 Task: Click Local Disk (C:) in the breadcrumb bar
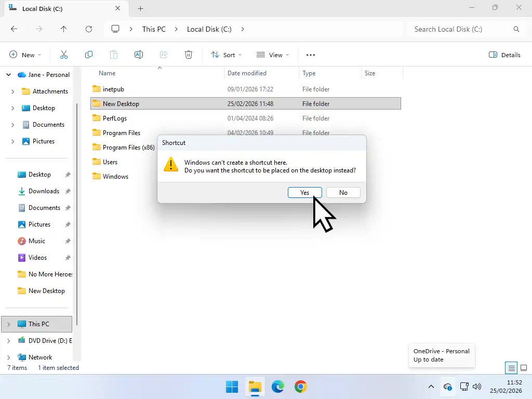pos(209,29)
